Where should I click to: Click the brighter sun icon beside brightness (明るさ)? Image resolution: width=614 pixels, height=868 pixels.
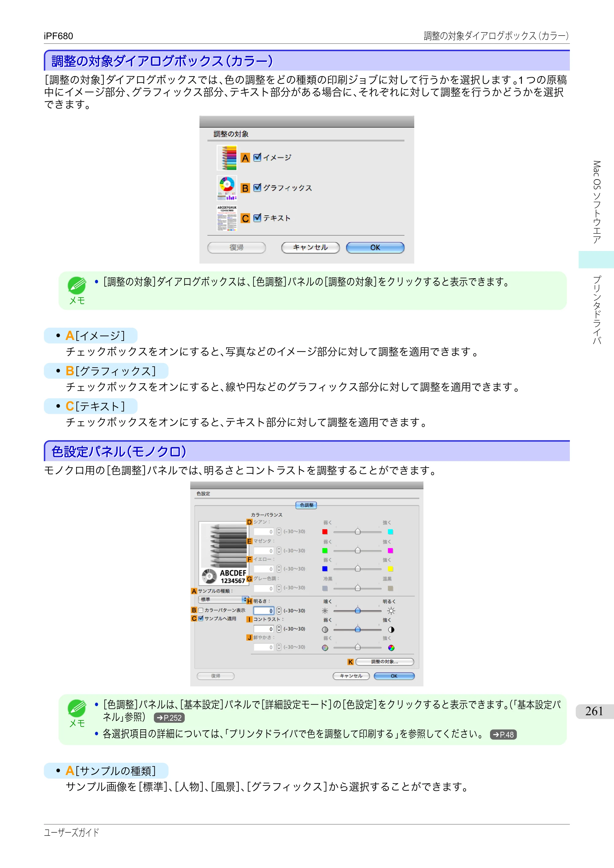pos(391,611)
